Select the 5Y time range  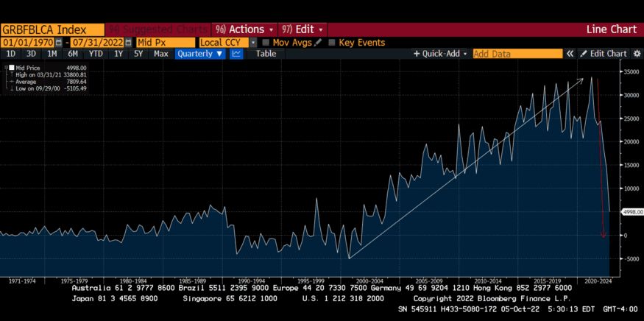(x=138, y=54)
